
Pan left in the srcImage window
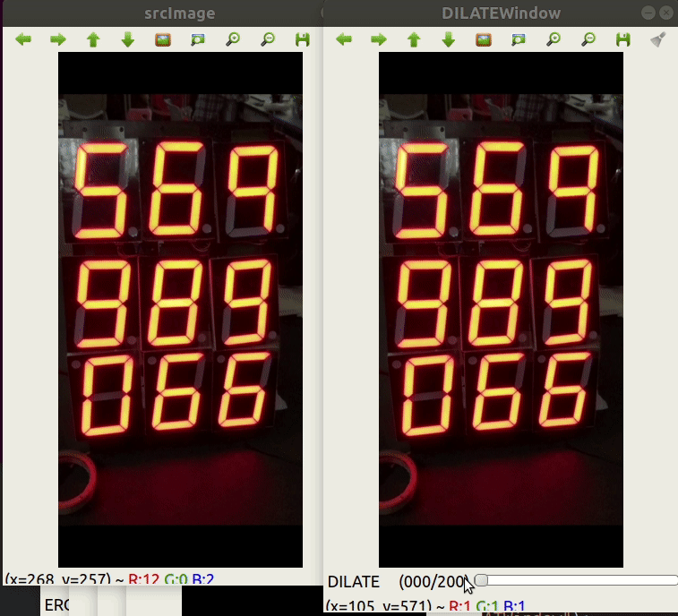coord(23,39)
